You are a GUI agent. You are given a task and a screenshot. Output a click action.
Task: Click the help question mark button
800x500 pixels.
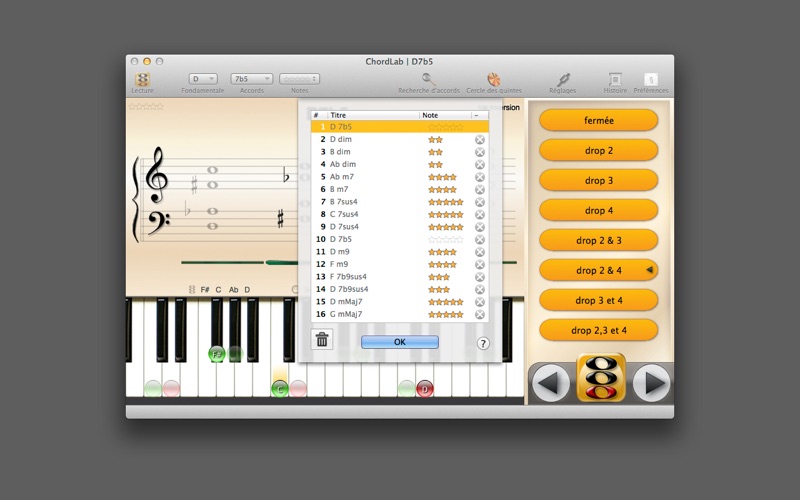[483, 343]
